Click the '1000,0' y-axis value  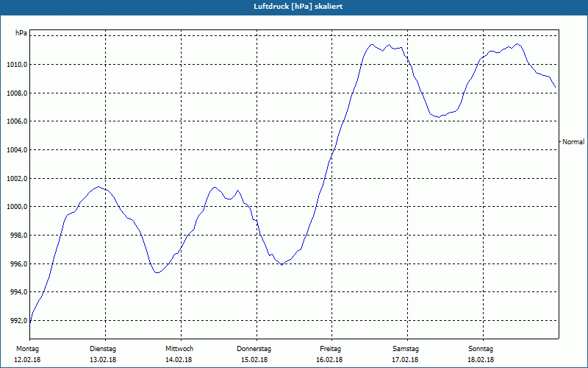coord(17,207)
